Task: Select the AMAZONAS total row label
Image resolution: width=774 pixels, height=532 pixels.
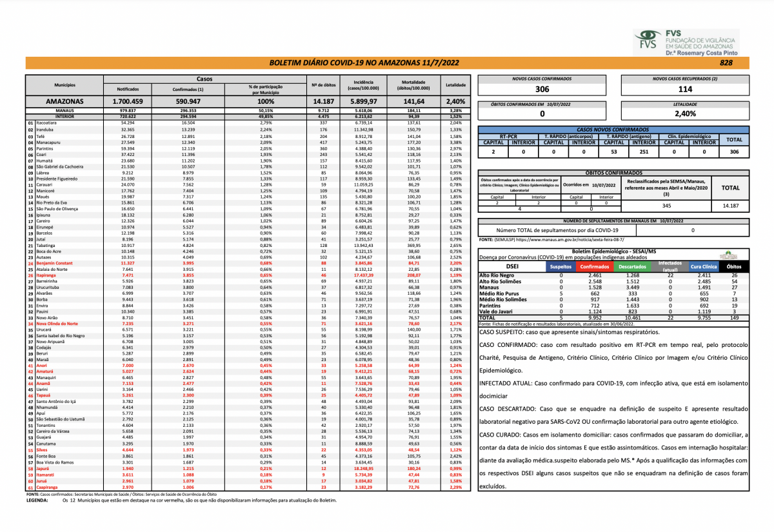Action: [64, 102]
